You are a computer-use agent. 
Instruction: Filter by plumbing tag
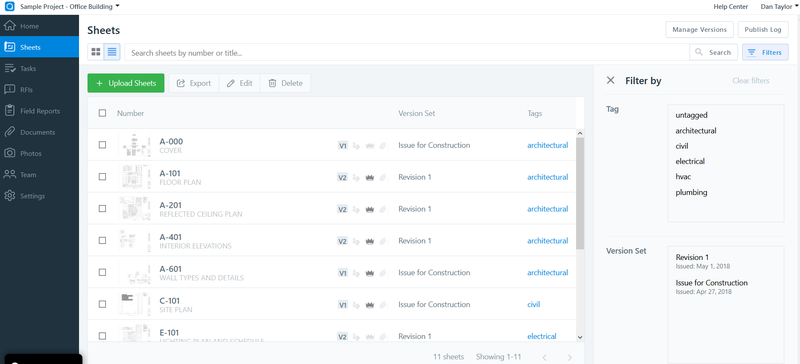pyautogui.click(x=691, y=192)
